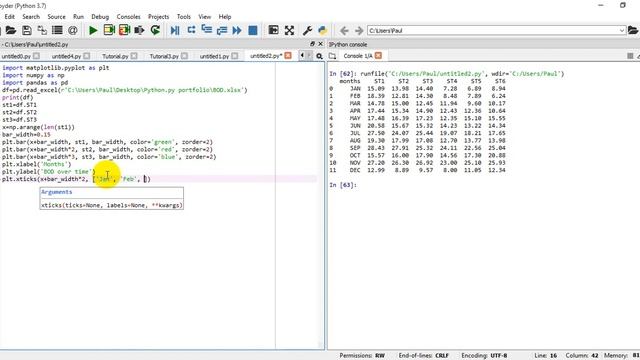
Task: Open the IPython console tab menu icon
Action: tap(333, 56)
